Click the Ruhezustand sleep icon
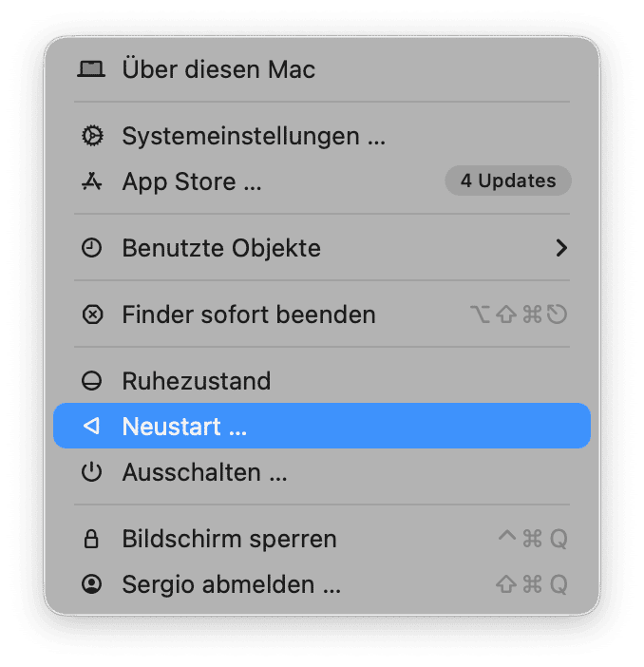 coord(91,381)
